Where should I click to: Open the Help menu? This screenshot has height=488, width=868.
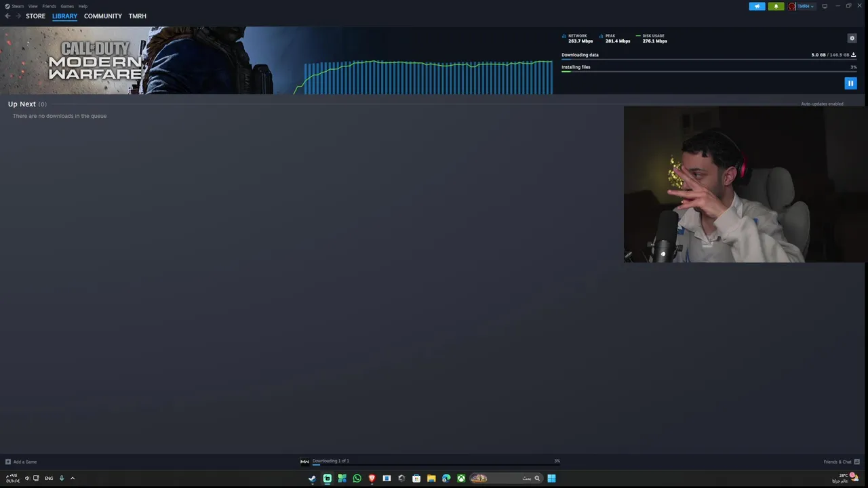click(x=83, y=6)
